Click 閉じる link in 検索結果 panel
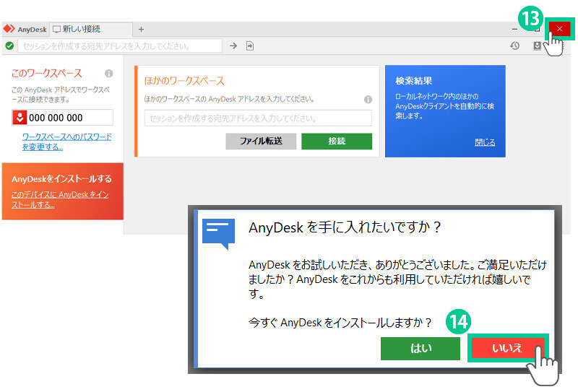 (x=485, y=142)
